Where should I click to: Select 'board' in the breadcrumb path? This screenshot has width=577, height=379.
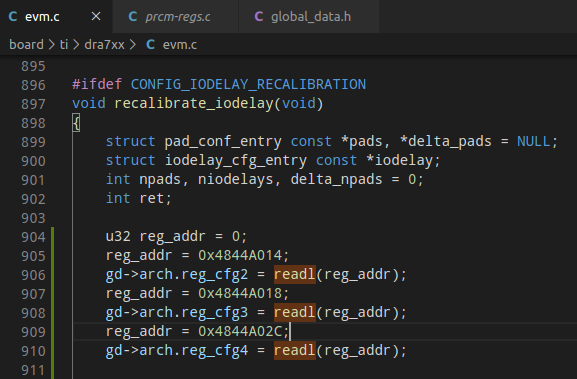[26, 45]
